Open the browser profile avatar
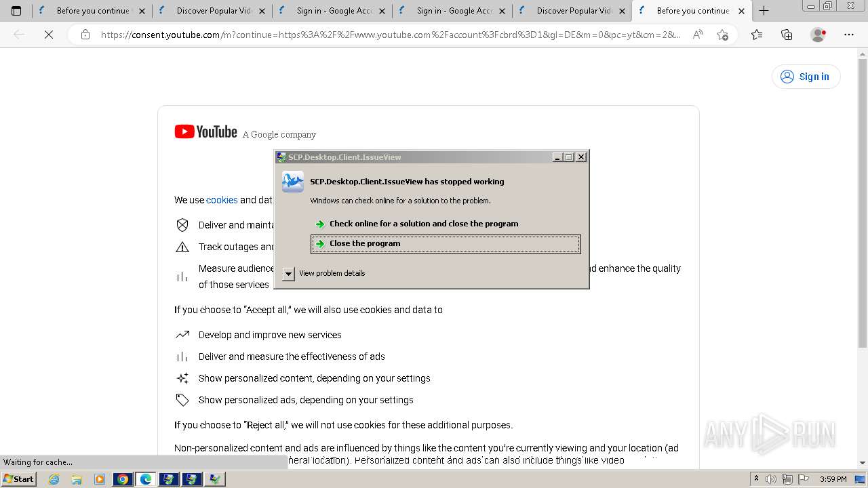Image resolution: width=868 pixels, height=488 pixels. (x=818, y=35)
